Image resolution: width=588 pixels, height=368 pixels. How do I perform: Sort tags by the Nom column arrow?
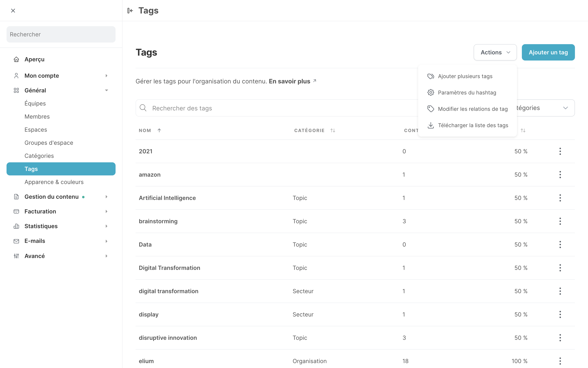point(159,130)
